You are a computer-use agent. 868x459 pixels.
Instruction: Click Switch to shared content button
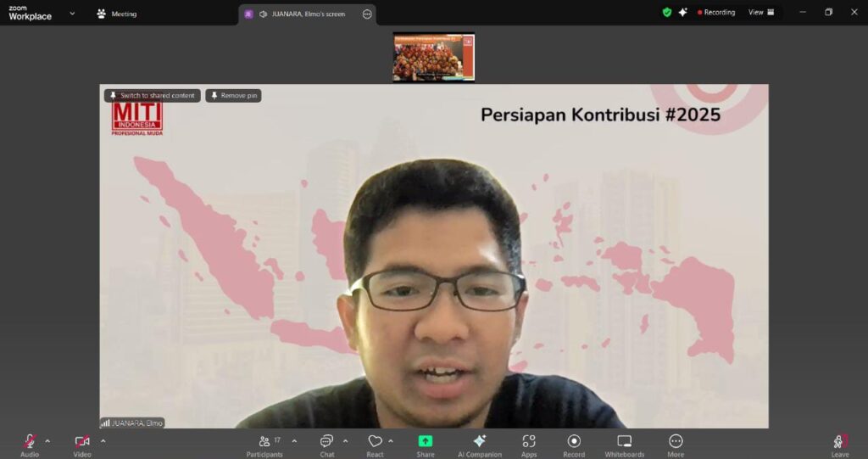point(153,96)
